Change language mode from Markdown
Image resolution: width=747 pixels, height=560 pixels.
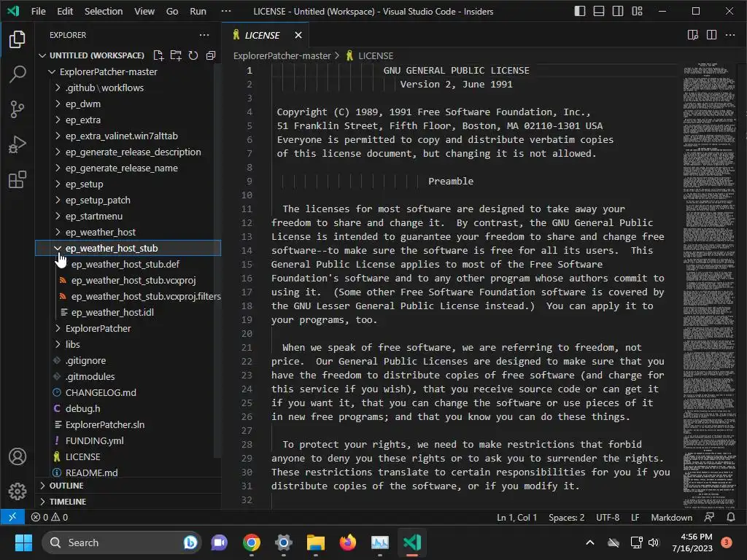(x=671, y=517)
